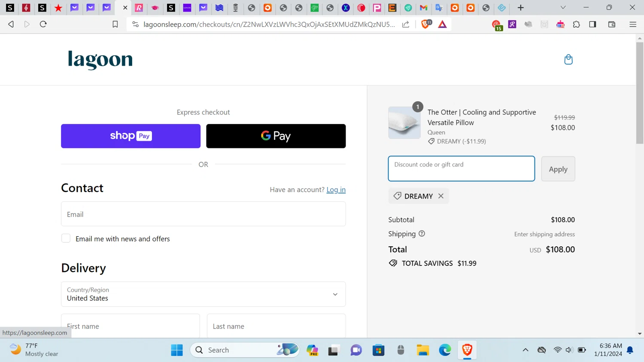Switch to the red star tab
This screenshot has height=362, width=644.
(58, 8)
